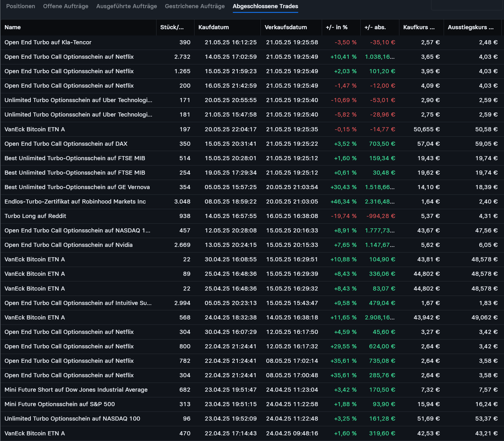
Task: Click the +10,88 % gain for VanEck Bitcoin
Action: (x=343, y=259)
